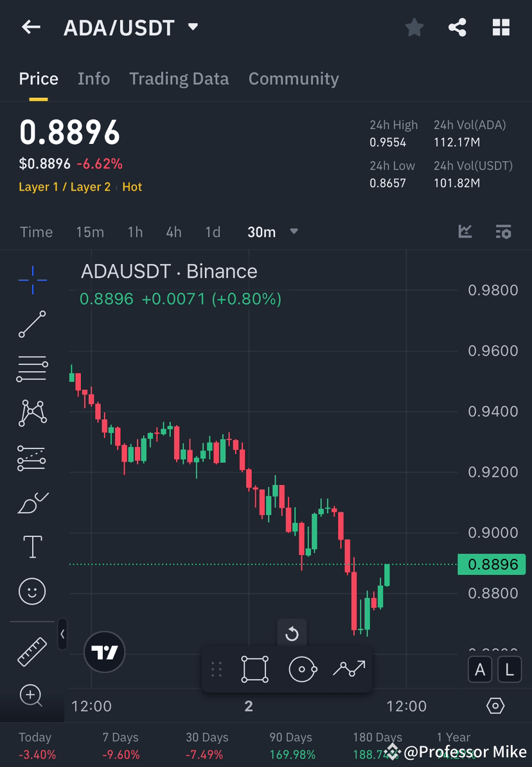Image resolution: width=532 pixels, height=767 pixels.
Task: Open the emoji sticker tool
Action: point(32,591)
